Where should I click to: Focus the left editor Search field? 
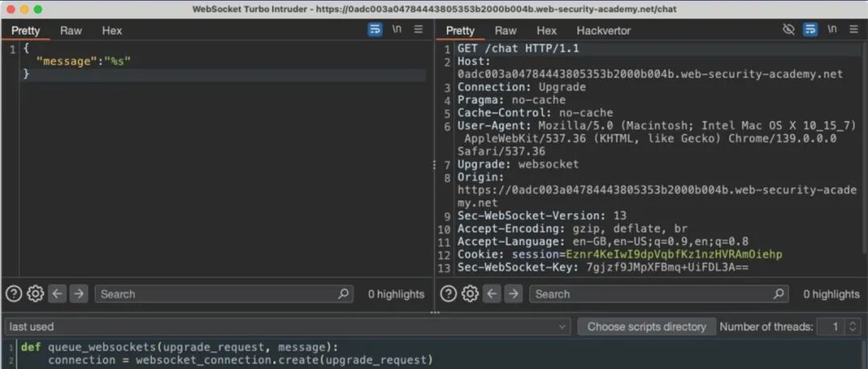pos(224,293)
